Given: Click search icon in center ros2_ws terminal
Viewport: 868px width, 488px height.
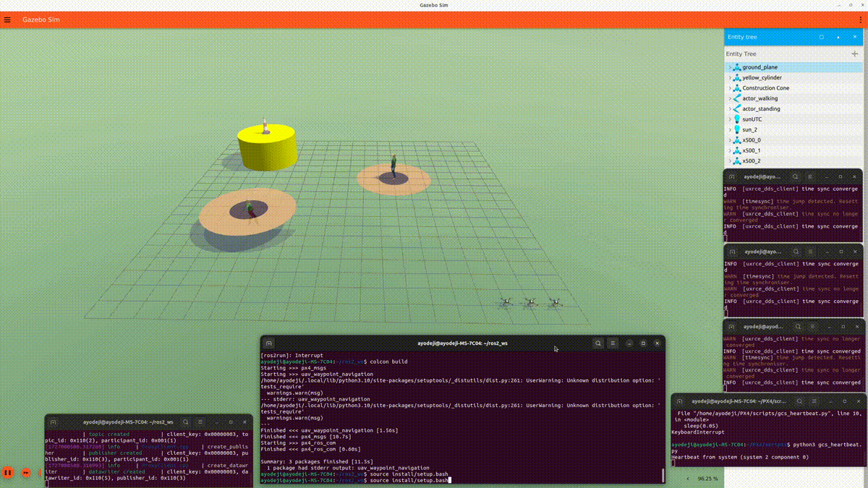Looking at the screenshot, I should [x=598, y=343].
